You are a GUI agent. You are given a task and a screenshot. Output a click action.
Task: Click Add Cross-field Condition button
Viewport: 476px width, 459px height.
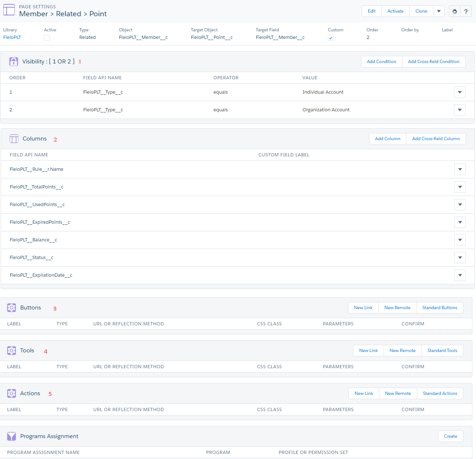coord(434,62)
